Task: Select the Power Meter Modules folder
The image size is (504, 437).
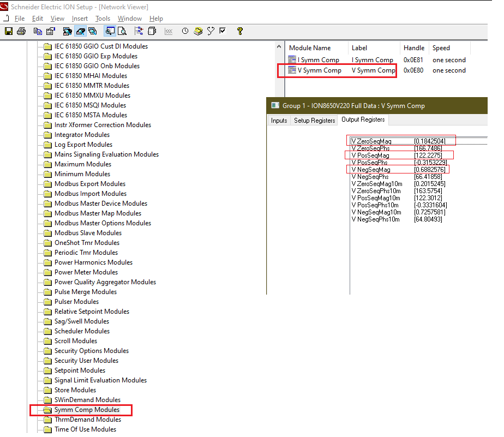Action: click(x=86, y=272)
